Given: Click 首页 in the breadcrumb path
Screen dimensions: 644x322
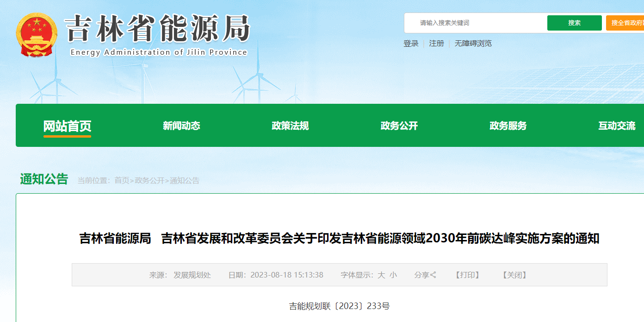Looking at the screenshot, I should coord(122,181).
